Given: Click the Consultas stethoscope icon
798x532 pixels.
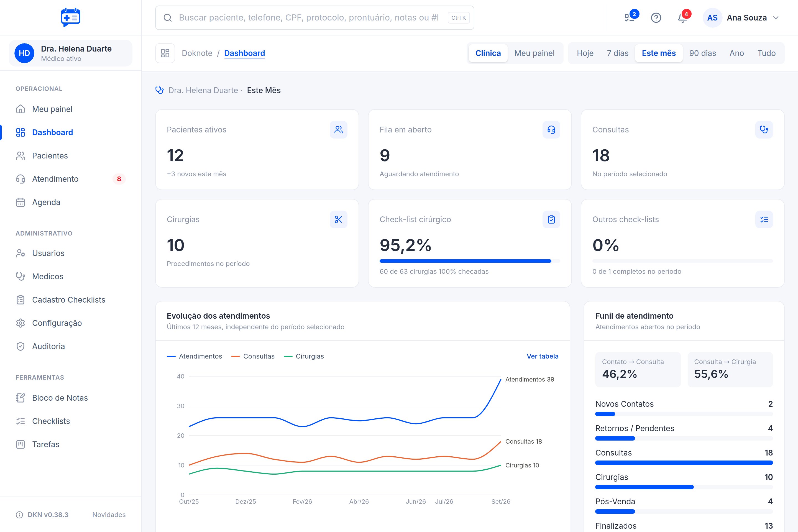Looking at the screenshot, I should [764, 130].
